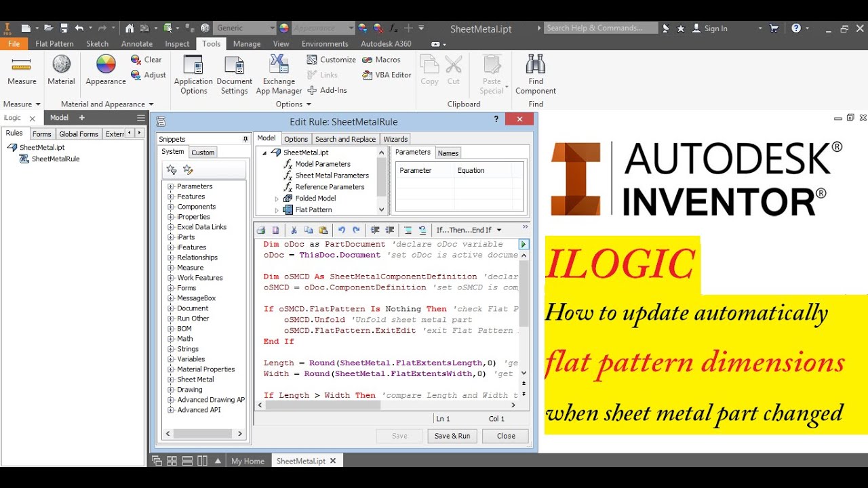Click the code editor horizontal scrollbar

[387, 405]
